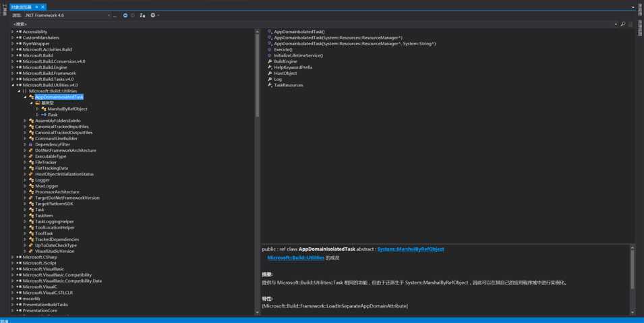Screen dimensions: 644x323
Task: Click the TaskResources property icon
Action: pyautogui.click(x=270, y=85)
